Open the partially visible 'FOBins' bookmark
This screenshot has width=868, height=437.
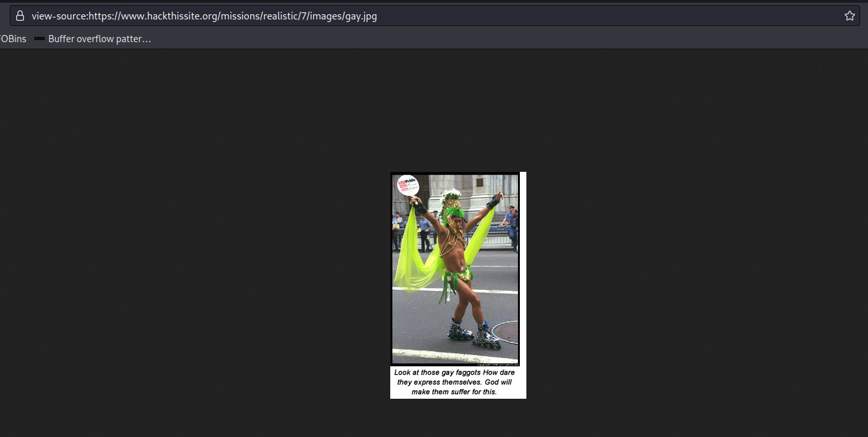click(12, 39)
